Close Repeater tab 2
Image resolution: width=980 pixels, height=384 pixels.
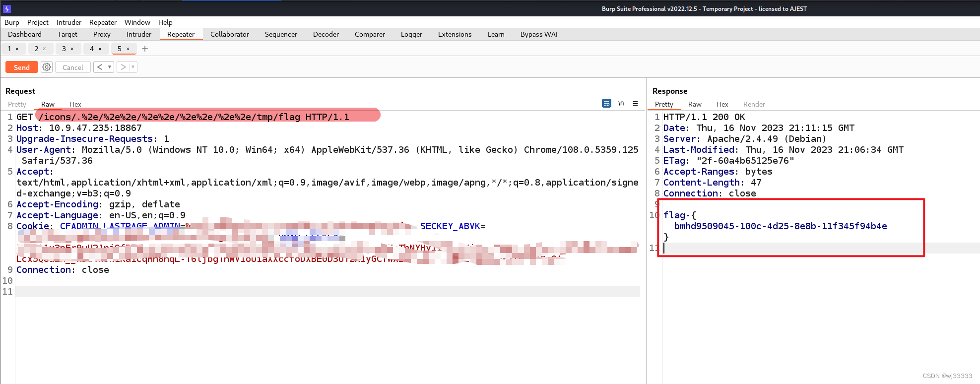coord(44,49)
